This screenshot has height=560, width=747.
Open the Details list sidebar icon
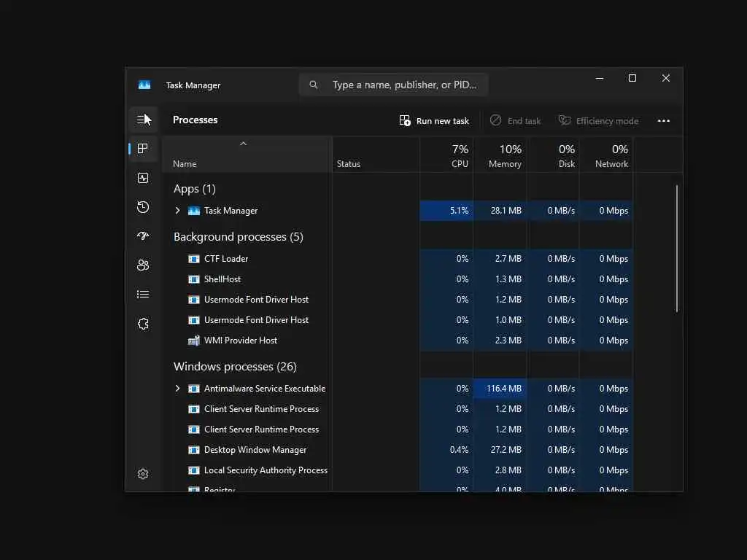[142, 295]
